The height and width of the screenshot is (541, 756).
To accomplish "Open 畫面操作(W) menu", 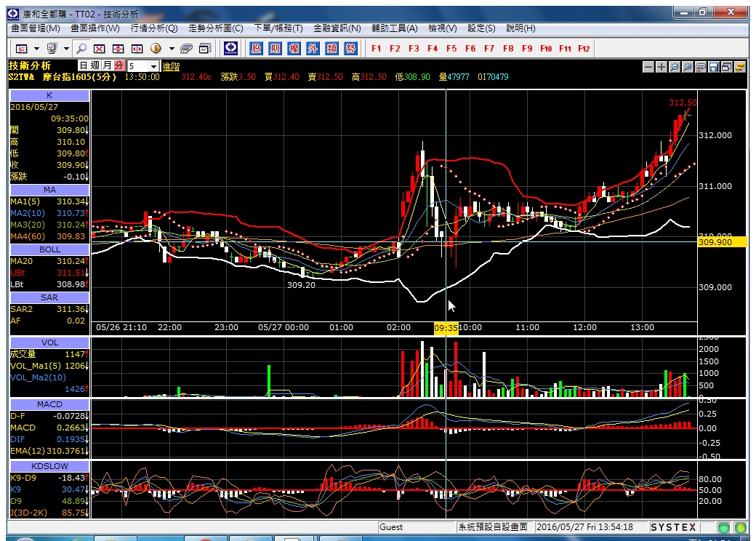I will point(95,28).
